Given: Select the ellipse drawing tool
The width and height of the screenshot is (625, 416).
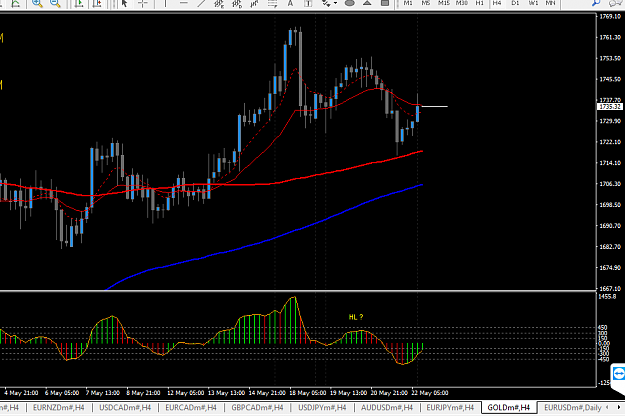Looking at the screenshot, I should tap(350, 4).
